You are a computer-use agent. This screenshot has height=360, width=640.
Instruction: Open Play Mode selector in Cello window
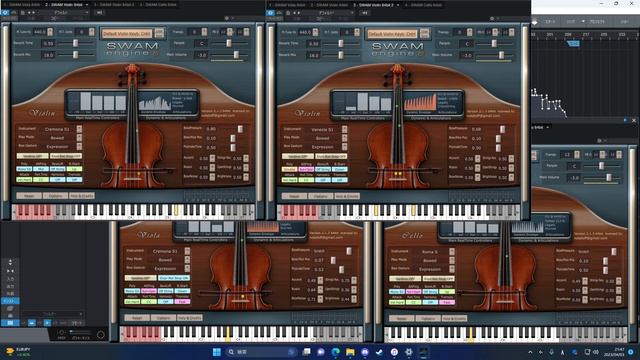[x=452, y=260]
